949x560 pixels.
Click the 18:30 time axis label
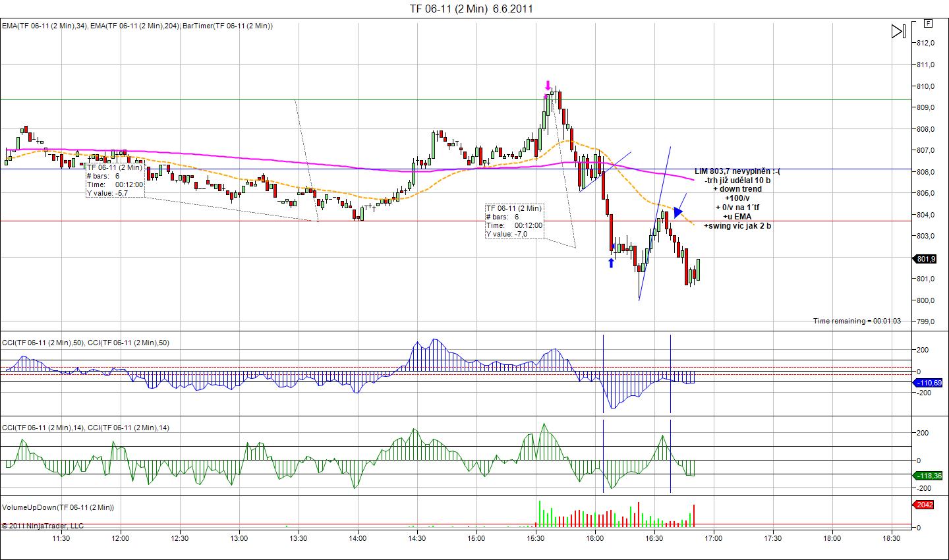coord(892,538)
